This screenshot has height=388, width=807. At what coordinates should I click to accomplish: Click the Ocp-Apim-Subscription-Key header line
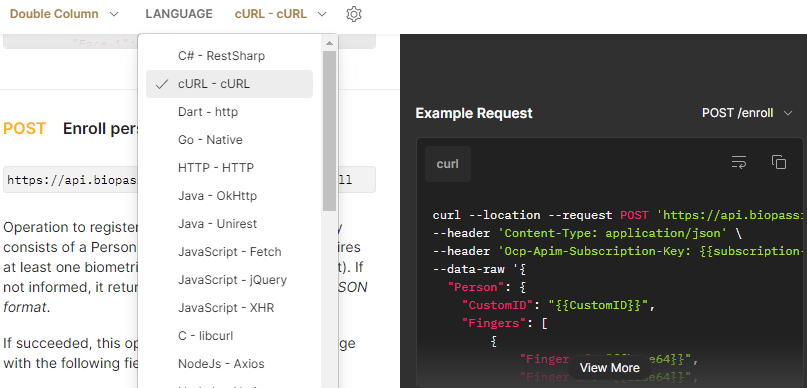tap(618, 251)
